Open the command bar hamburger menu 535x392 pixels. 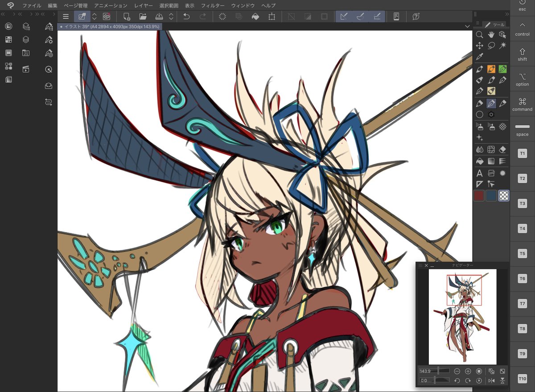click(x=66, y=16)
